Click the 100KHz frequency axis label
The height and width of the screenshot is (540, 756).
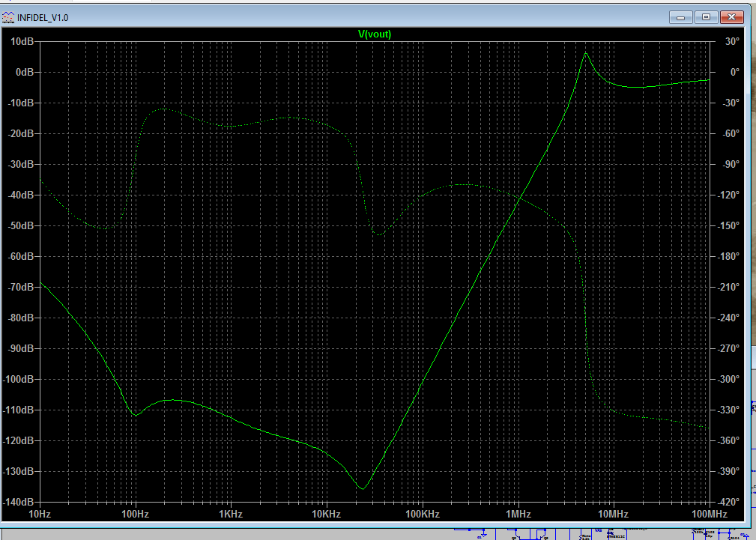tap(423, 514)
